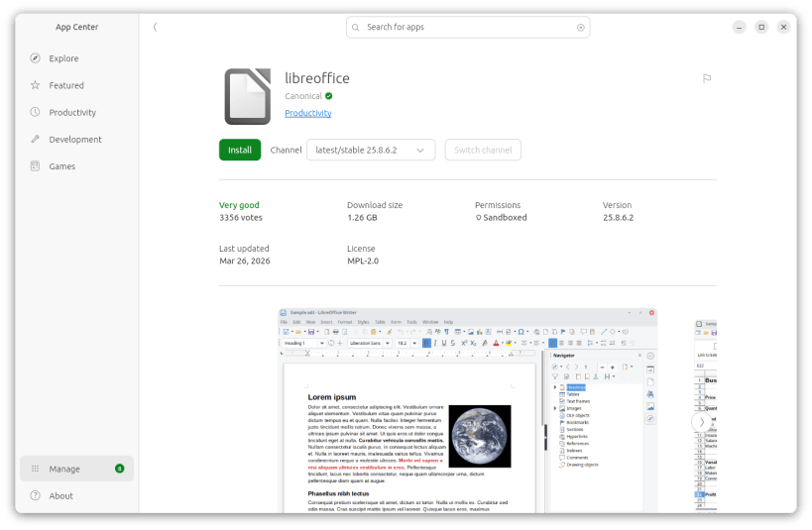Viewport: 812px width, 530px height.
Task: Open the Productivity category link
Action: pos(307,113)
